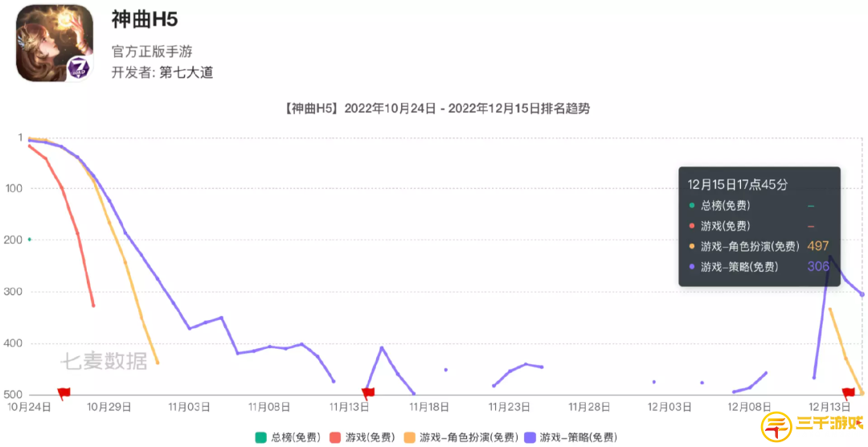Click strategy rank value 306 in tooltip
The image size is (868, 447).
tap(817, 266)
